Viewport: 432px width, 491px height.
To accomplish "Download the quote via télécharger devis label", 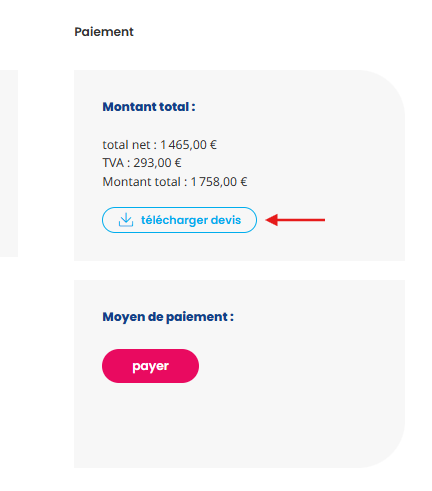I will [x=191, y=220].
